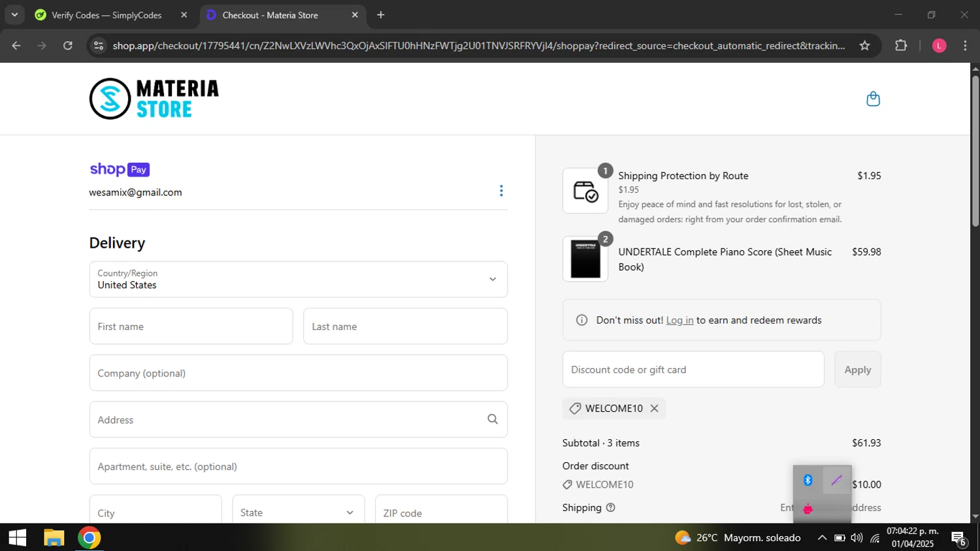Focus the Company (optional) field
980x551 pixels.
(299, 373)
